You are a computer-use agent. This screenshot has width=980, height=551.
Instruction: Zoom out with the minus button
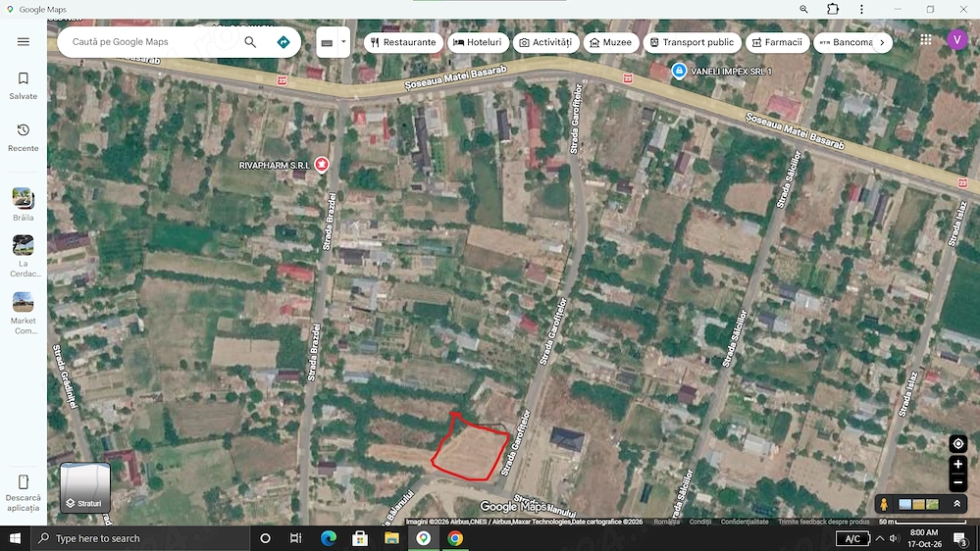[957, 482]
